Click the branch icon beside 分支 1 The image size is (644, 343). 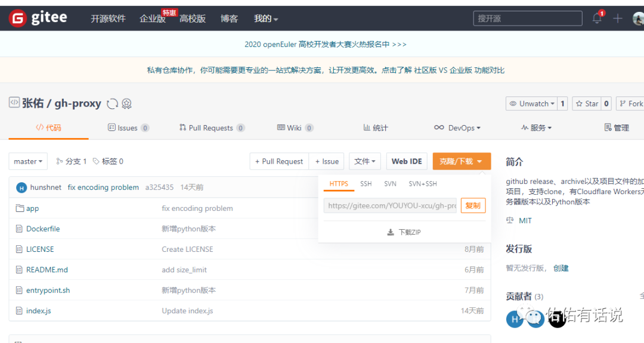tap(59, 161)
